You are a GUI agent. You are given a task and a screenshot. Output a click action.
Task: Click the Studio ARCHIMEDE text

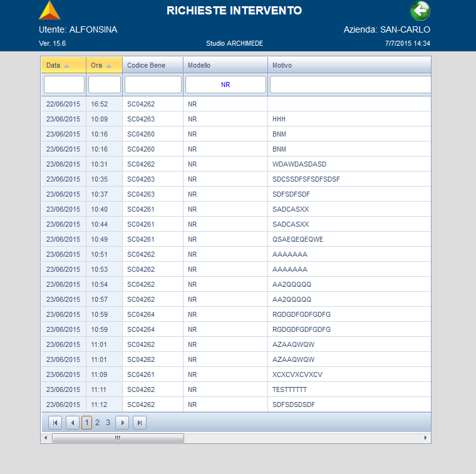click(234, 43)
